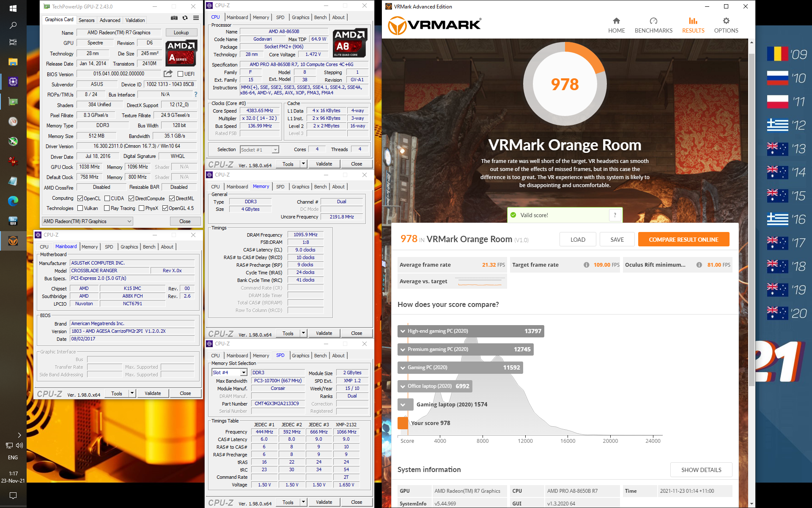Click the volume speaker tray icon
This screenshot has height=508, width=812.
(x=19, y=445)
